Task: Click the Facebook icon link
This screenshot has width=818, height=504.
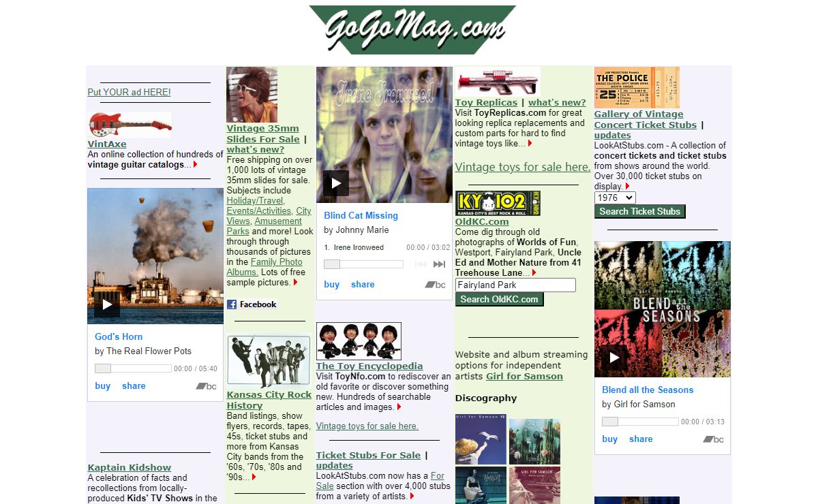Action: pos(252,304)
